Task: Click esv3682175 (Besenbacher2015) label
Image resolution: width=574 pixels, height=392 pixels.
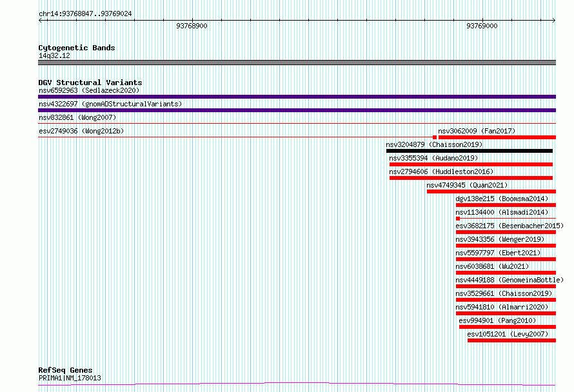Action: point(510,226)
